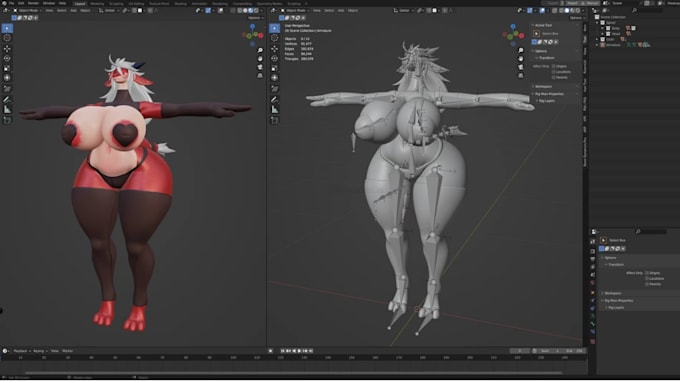
Task: Expand Armature item in outliner
Action: tap(598, 45)
